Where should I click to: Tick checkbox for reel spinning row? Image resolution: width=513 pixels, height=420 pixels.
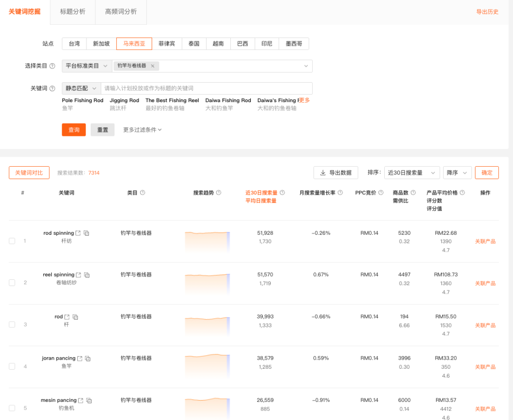coord(12,283)
